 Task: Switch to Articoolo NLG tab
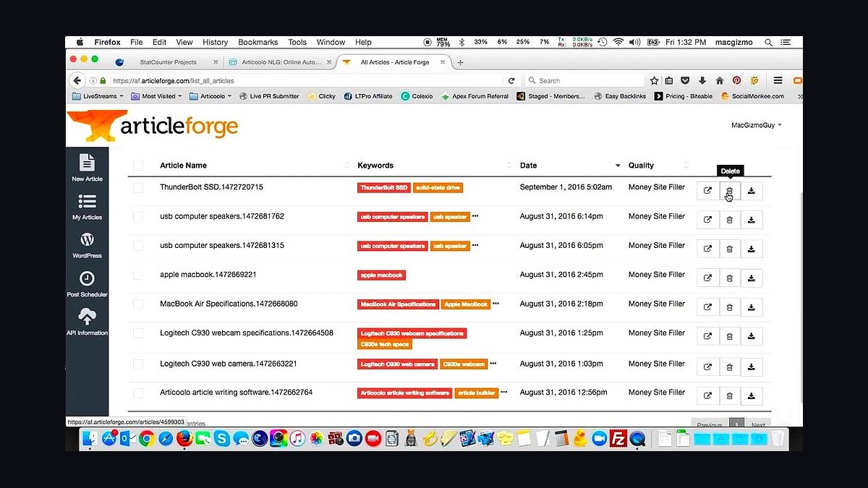pyautogui.click(x=279, y=63)
